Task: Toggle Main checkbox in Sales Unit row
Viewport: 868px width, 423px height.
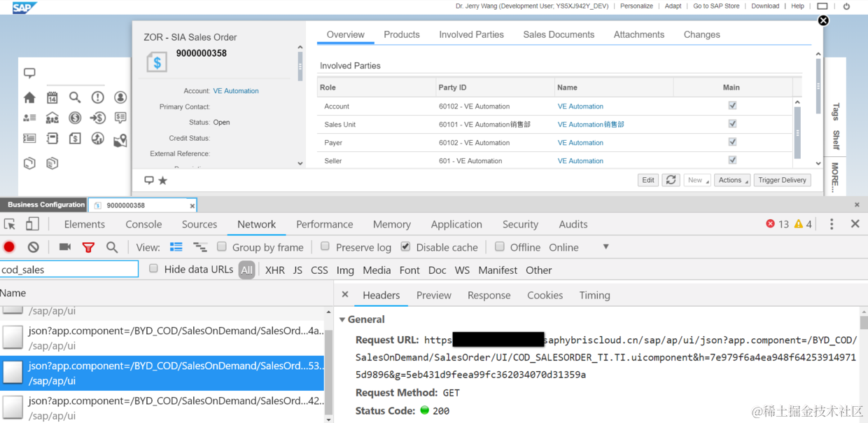Action: [732, 124]
